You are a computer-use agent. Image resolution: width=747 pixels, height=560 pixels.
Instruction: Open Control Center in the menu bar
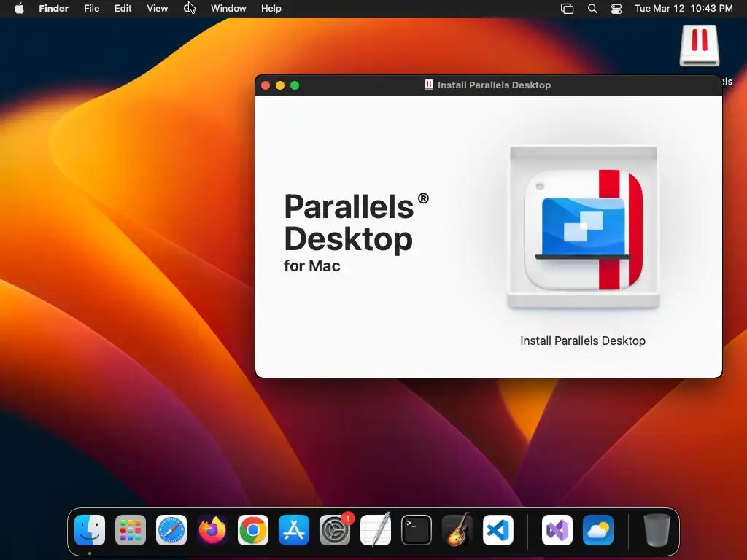(616, 9)
